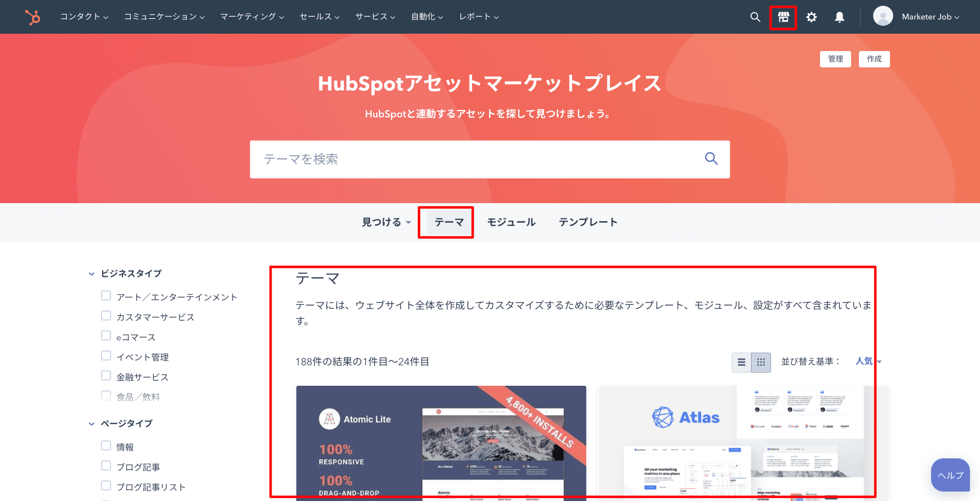Collapse the ビジネスタイプ filter section

pos(126,274)
